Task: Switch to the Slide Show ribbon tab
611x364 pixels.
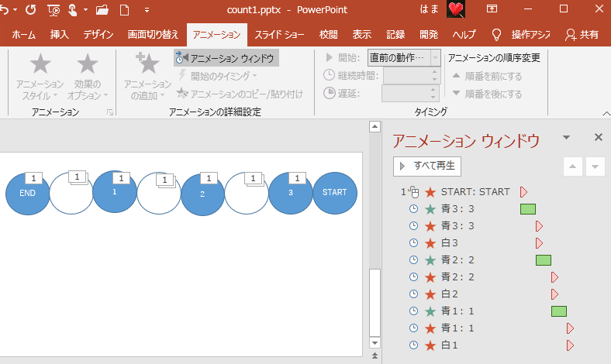Action: pos(279,35)
